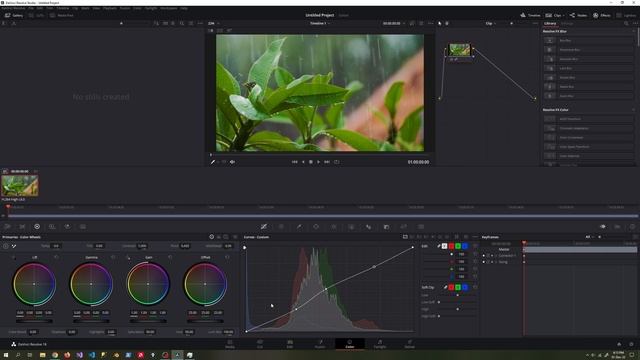Open the viewer zoom percentage dropdown
The height and width of the screenshot is (360, 640).
(214, 23)
